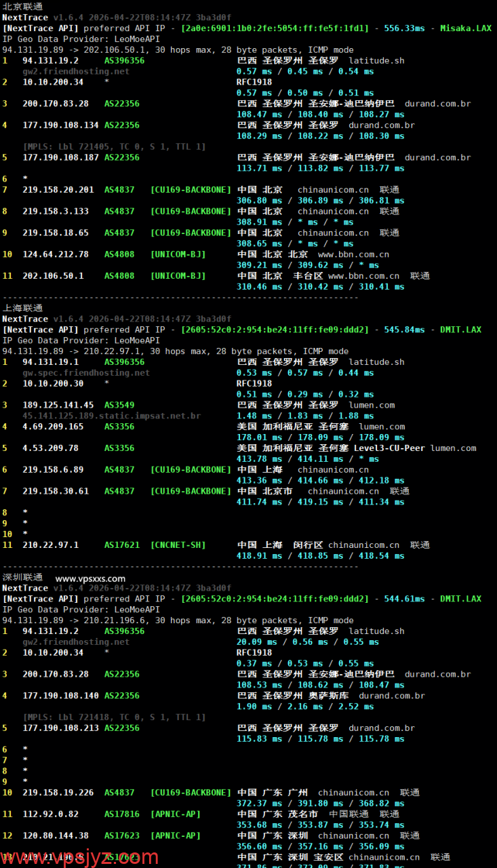Click the 353.68 ms latency value
Image resolution: width=497 pixels, height=868 pixels.
click(259, 825)
